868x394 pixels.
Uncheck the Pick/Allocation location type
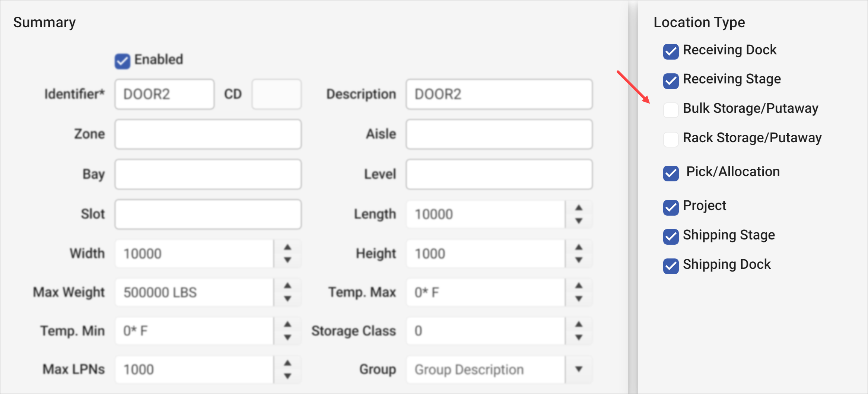tap(670, 173)
